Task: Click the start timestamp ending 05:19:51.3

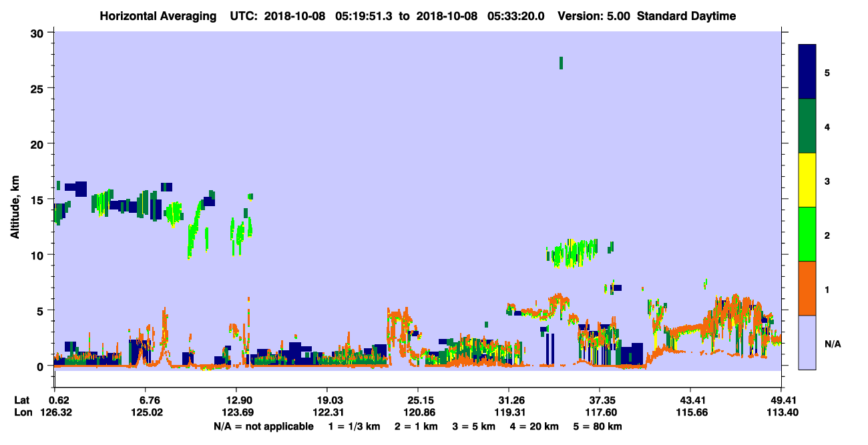Action: click(328, 16)
